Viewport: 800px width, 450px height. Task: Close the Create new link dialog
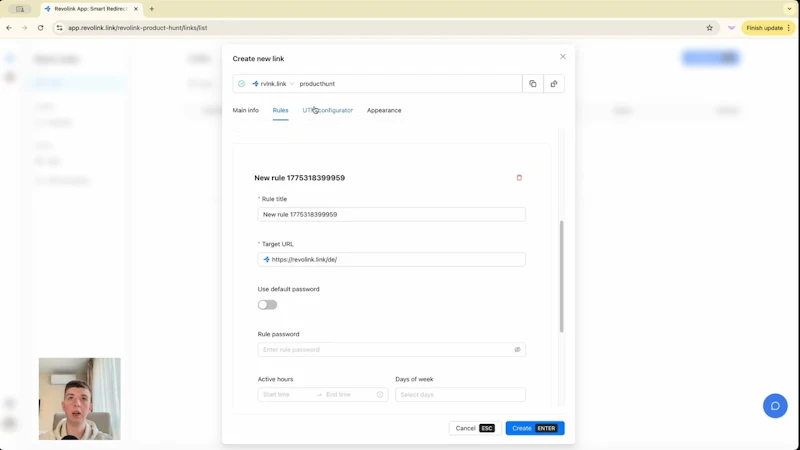tap(563, 57)
